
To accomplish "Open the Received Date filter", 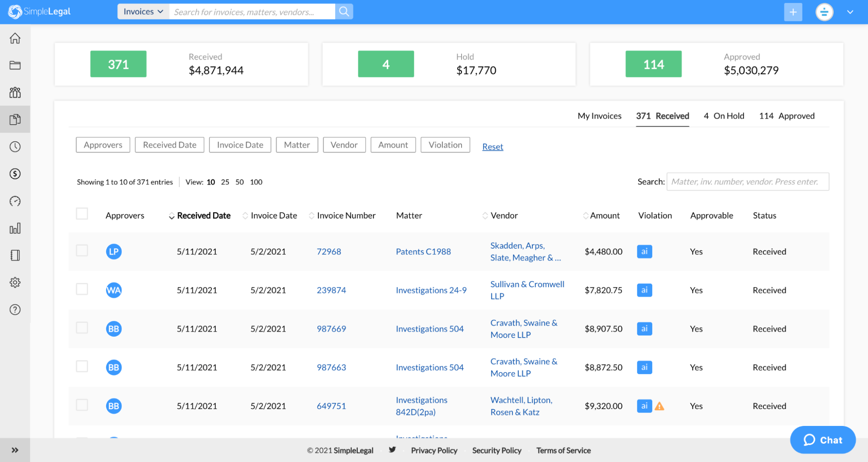I will (x=169, y=145).
